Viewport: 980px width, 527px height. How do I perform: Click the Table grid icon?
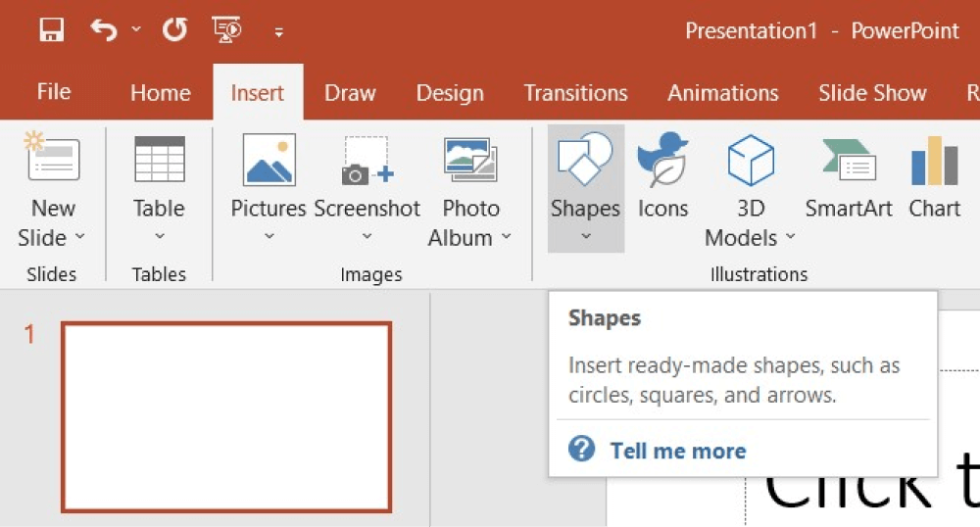click(160, 159)
